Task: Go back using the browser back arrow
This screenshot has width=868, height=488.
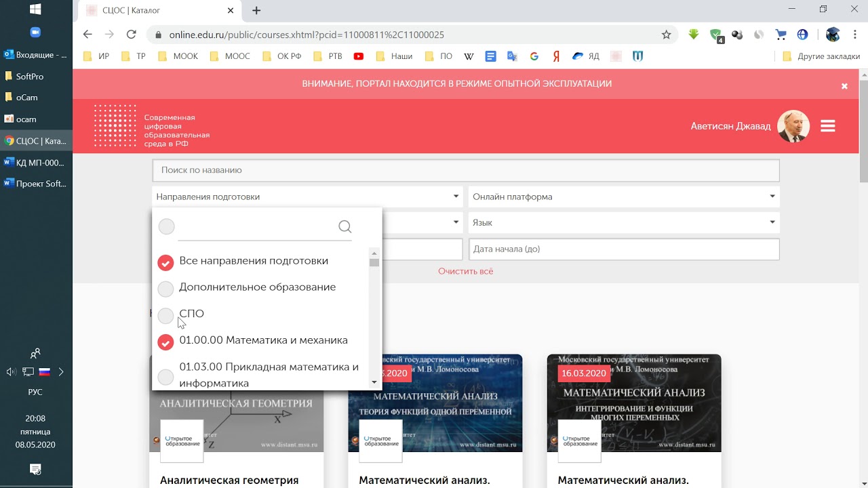Action: [87, 35]
